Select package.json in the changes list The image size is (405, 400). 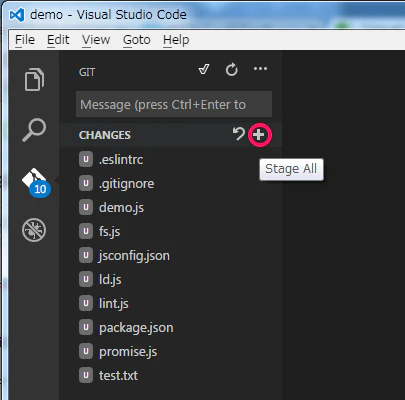171,327
